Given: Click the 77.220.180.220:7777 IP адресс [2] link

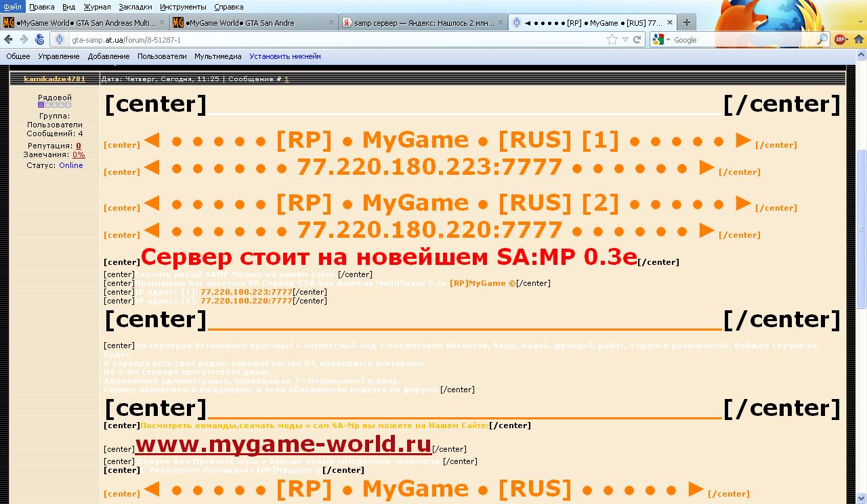Looking at the screenshot, I should pyautogui.click(x=247, y=301).
